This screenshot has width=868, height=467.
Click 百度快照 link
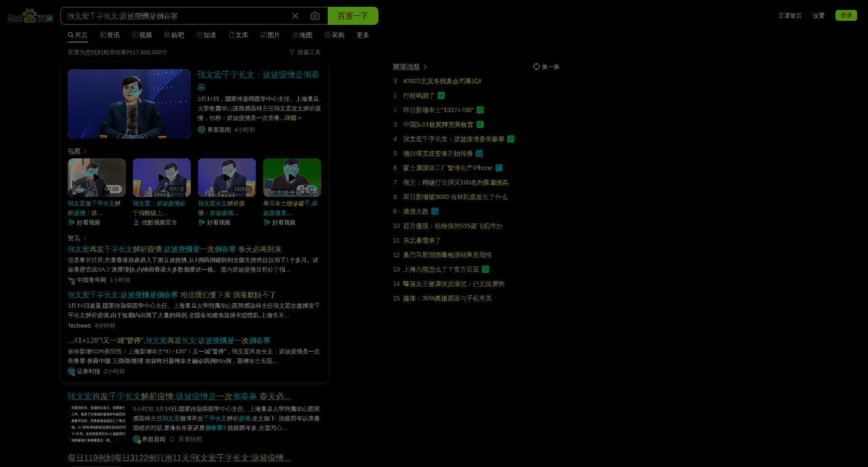[190, 439]
